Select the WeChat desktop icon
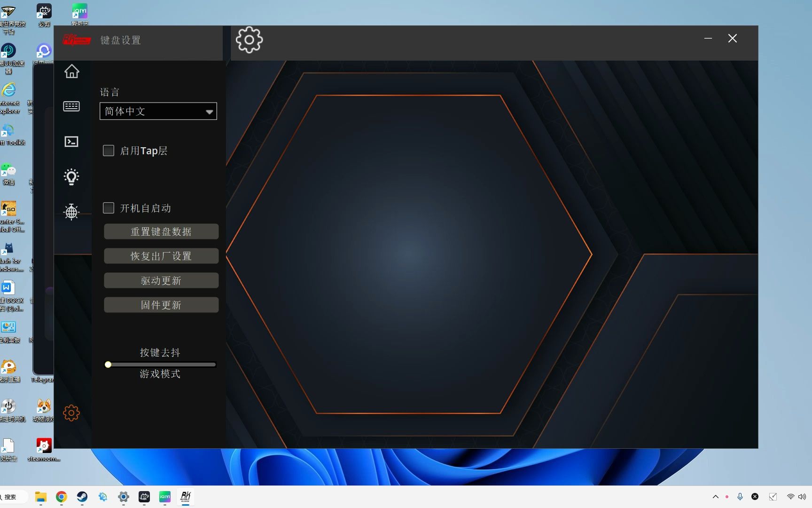This screenshot has height=508, width=812. 8,174
